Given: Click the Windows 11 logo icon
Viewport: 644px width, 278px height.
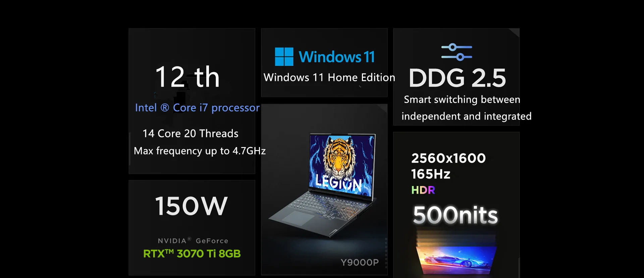Looking at the screenshot, I should [x=284, y=57].
